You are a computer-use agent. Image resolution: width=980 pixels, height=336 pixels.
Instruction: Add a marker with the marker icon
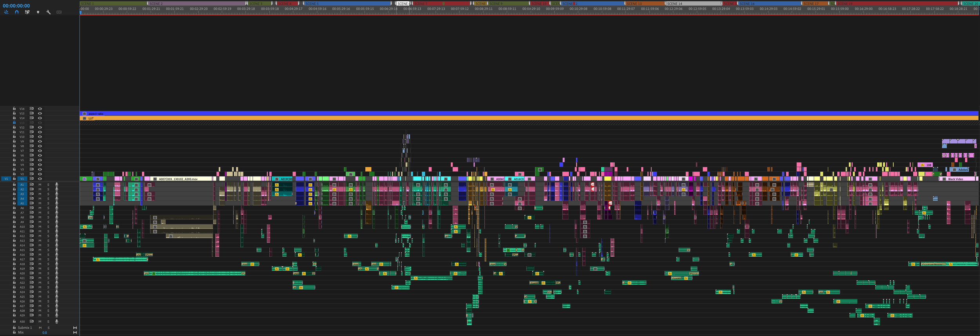point(38,12)
